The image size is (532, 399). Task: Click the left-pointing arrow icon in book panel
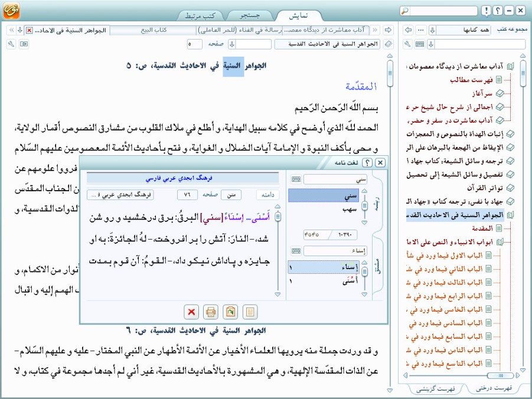pos(408,30)
